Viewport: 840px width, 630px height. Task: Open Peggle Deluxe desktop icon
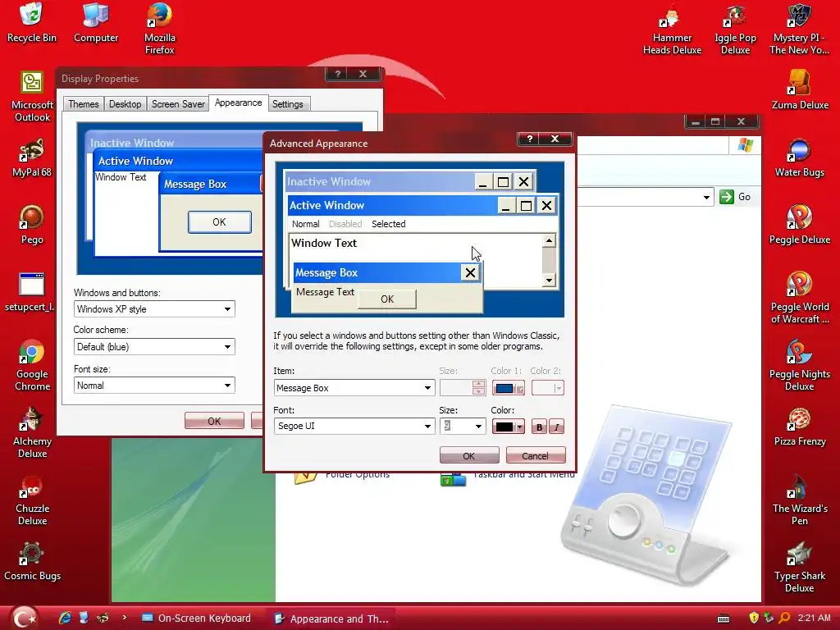[799, 225]
